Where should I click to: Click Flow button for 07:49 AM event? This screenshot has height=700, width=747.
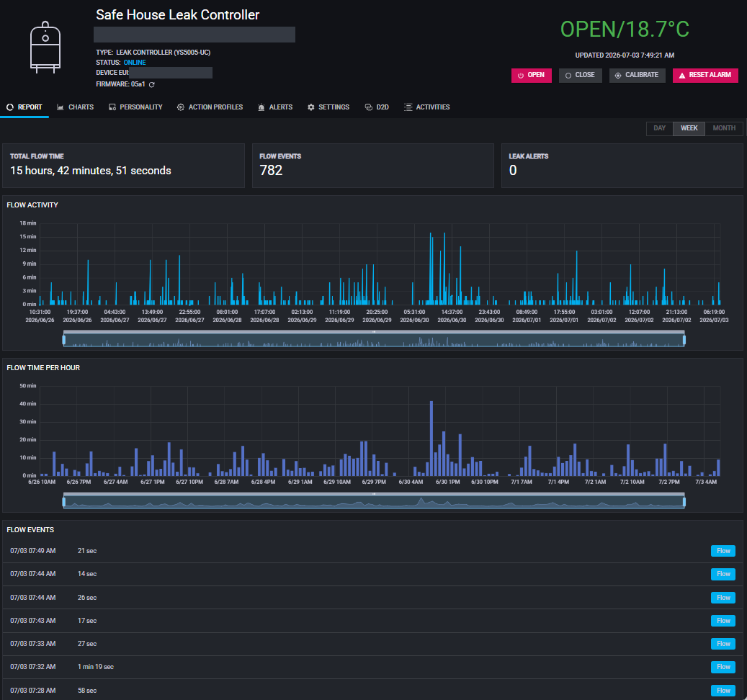click(723, 551)
